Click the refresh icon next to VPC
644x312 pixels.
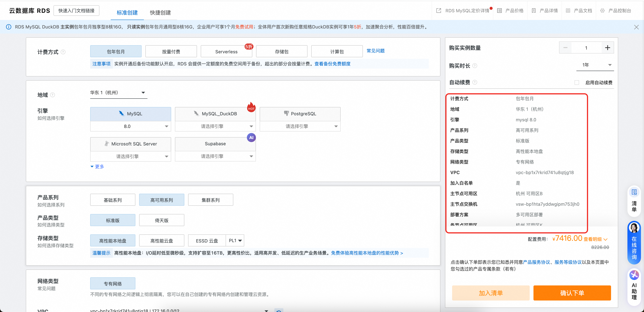point(279,310)
